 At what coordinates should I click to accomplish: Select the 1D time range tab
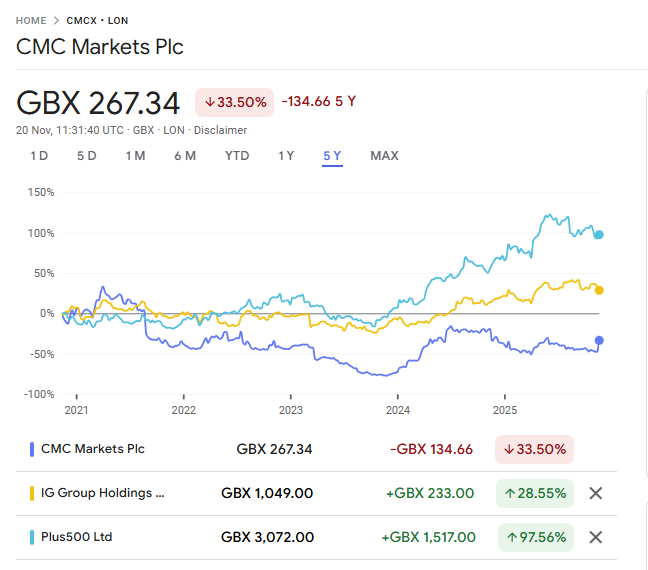pyautogui.click(x=39, y=155)
